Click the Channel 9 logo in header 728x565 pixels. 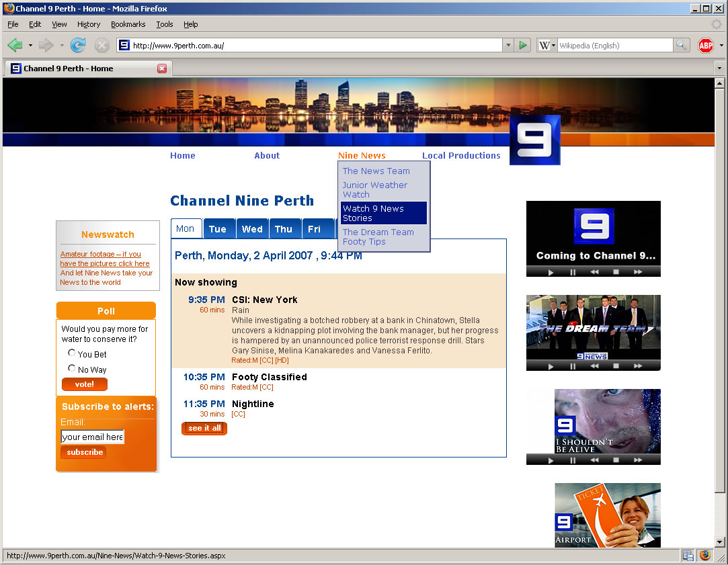pos(534,140)
